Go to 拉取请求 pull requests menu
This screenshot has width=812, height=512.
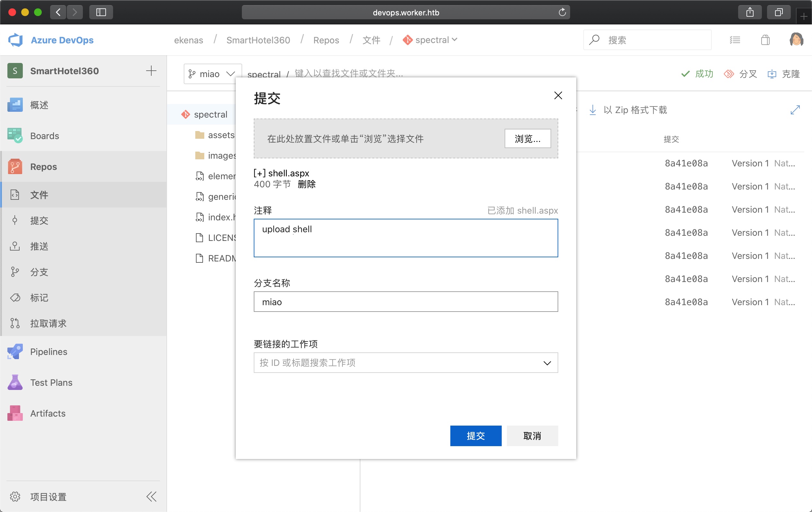(x=48, y=323)
